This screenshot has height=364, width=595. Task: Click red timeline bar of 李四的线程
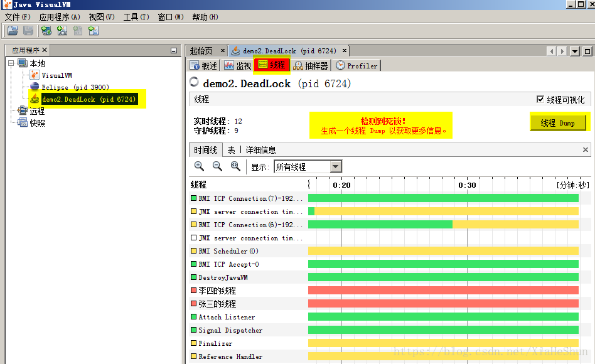[x=443, y=291]
